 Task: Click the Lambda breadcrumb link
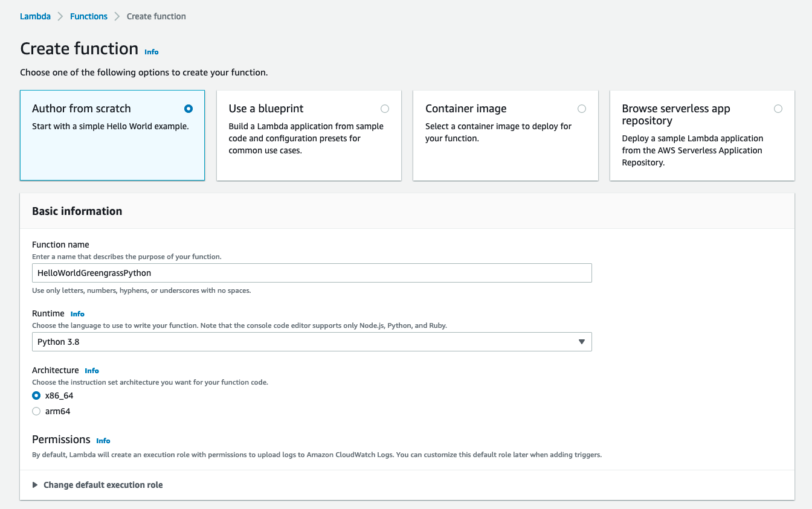(35, 16)
